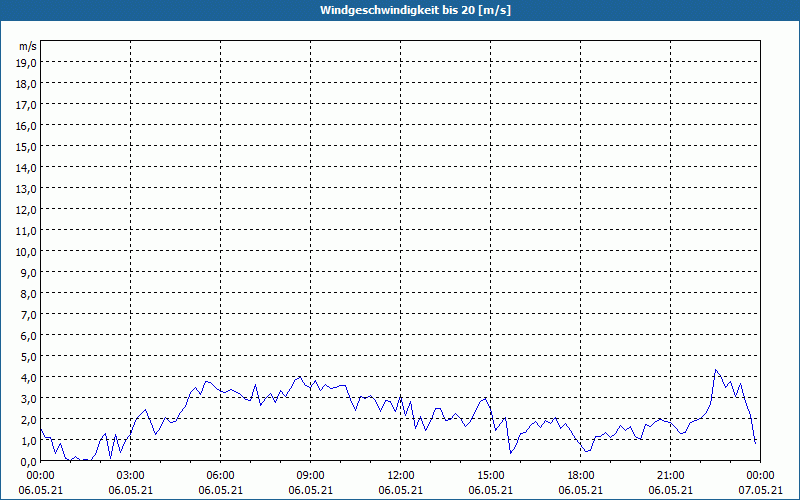This screenshot has width=800, height=500.
Task: Select the 3,0 y-axis label
Action: [29, 399]
